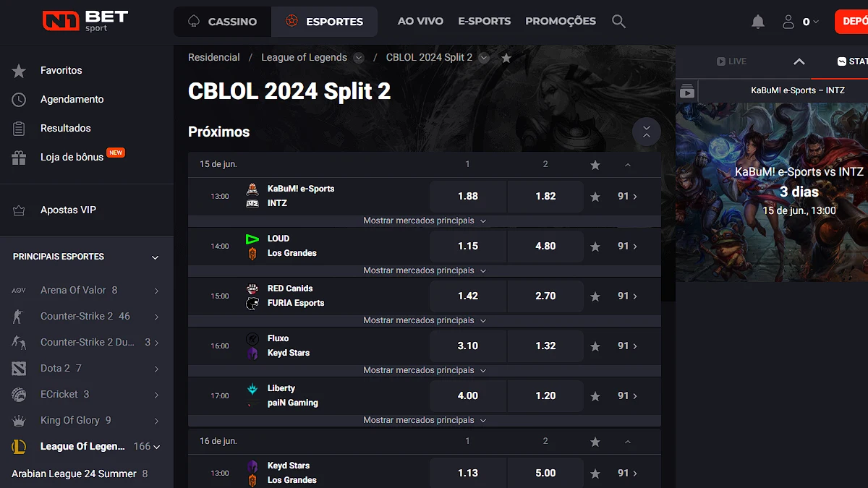Collapse the Principais Esportes section
The width and height of the screenshot is (868, 488).
[155, 257]
